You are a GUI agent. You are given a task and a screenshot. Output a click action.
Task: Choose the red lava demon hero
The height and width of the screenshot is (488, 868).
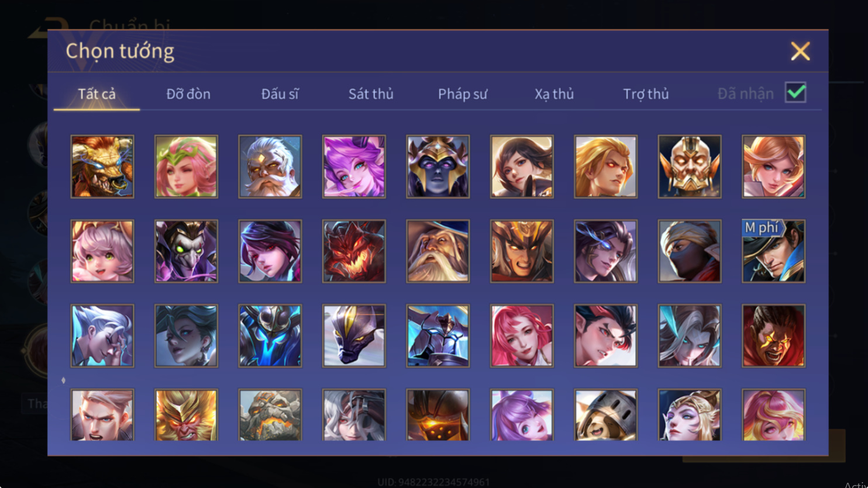[x=354, y=251]
